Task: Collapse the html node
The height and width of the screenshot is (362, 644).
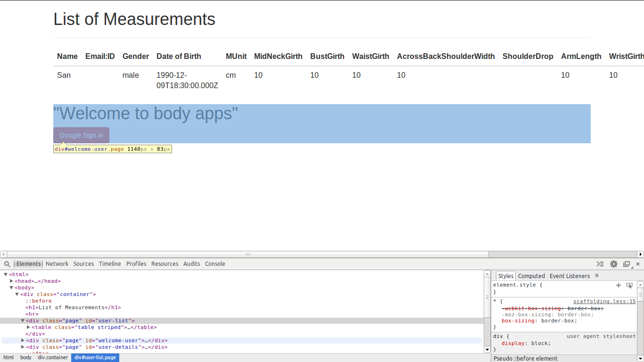Action: point(6,274)
